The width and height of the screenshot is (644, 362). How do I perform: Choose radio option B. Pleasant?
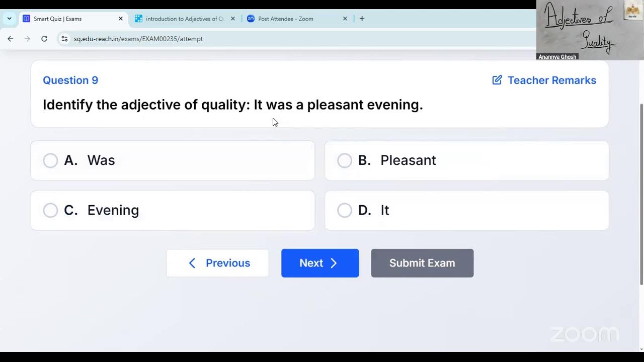(345, 160)
